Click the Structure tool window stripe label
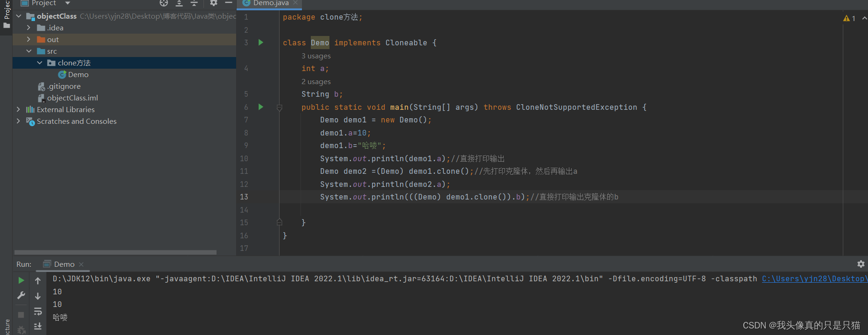 pyautogui.click(x=7, y=327)
